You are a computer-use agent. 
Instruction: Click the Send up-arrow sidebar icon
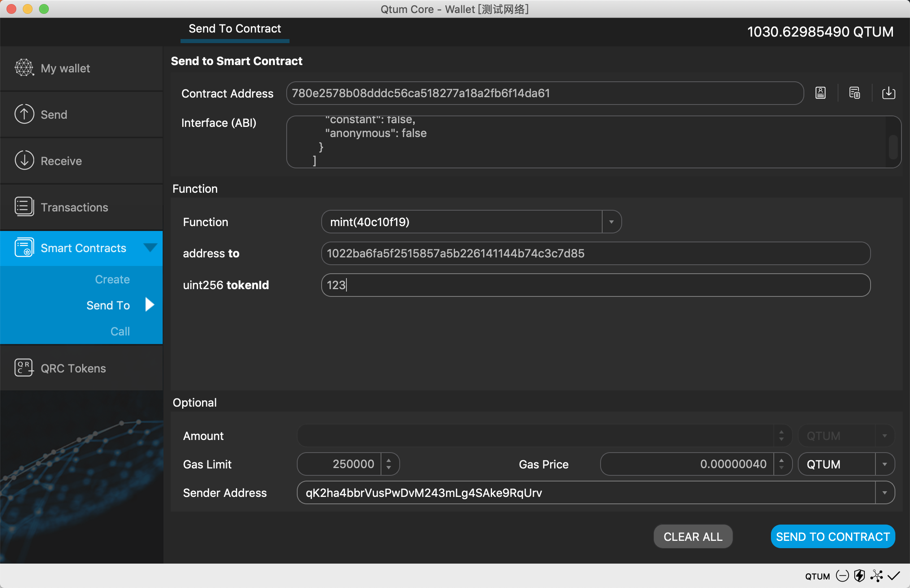point(24,114)
